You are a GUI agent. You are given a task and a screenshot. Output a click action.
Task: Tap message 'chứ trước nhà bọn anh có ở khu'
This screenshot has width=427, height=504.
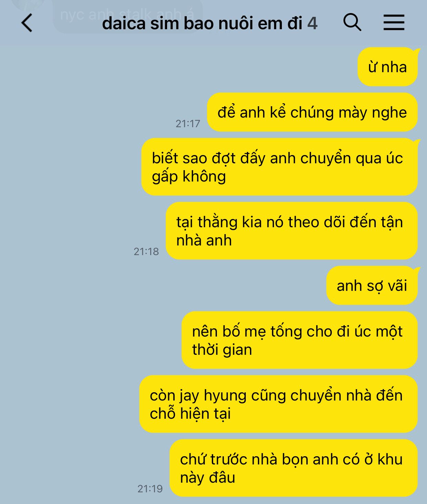[x=294, y=468]
